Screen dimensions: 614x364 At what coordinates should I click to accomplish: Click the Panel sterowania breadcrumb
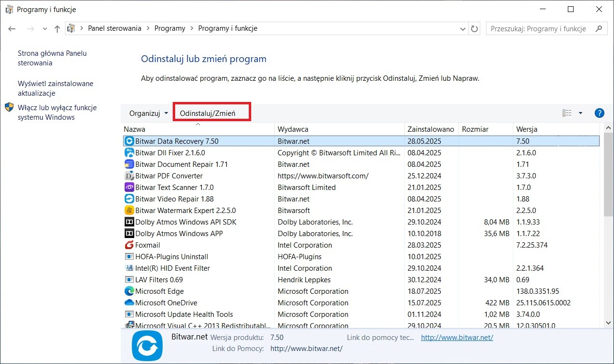pos(115,28)
